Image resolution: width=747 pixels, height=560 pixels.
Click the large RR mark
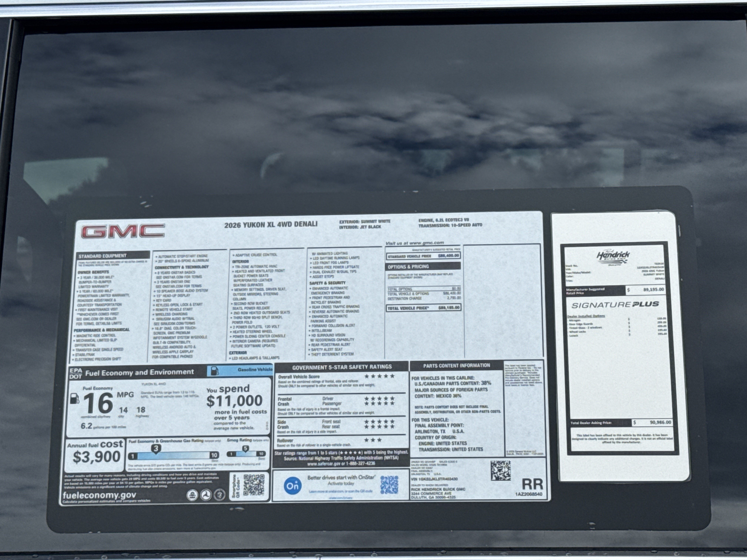532,484
